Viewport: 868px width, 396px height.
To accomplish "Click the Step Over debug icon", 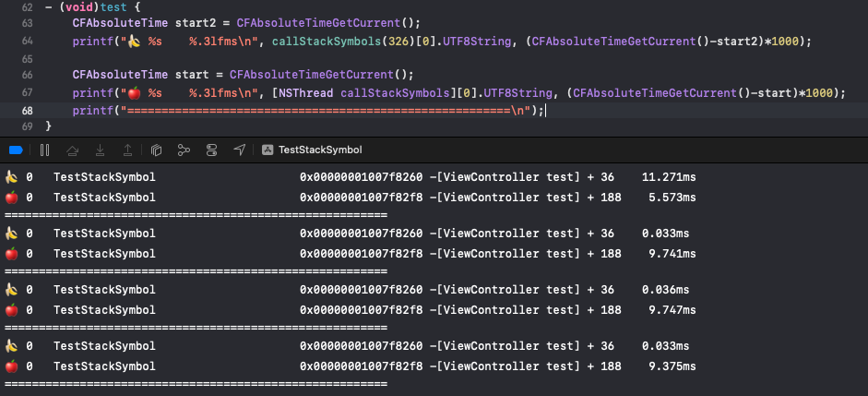I will click(x=73, y=150).
